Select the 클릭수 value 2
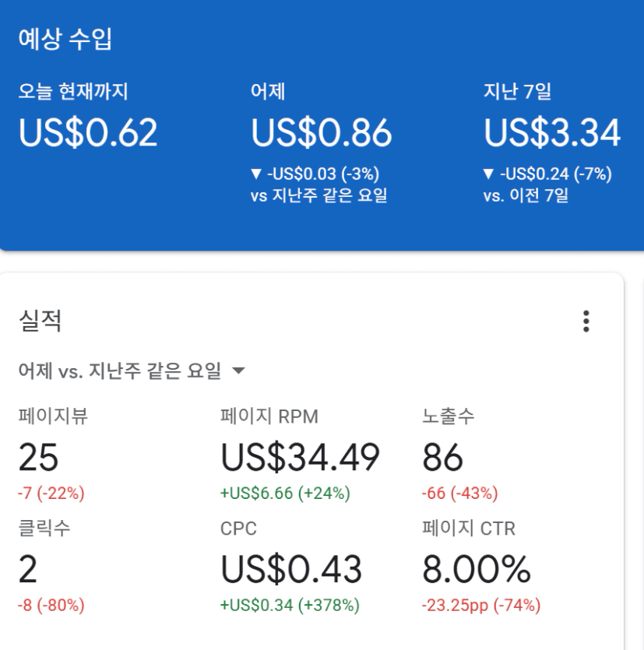The height and width of the screenshot is (650, 644). (x=27, y=570)
